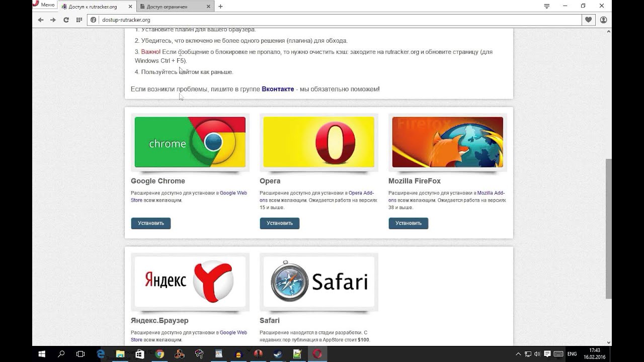
Task: Click the 'Mozilla FireFox' heading
Action: tap(415, 181)
